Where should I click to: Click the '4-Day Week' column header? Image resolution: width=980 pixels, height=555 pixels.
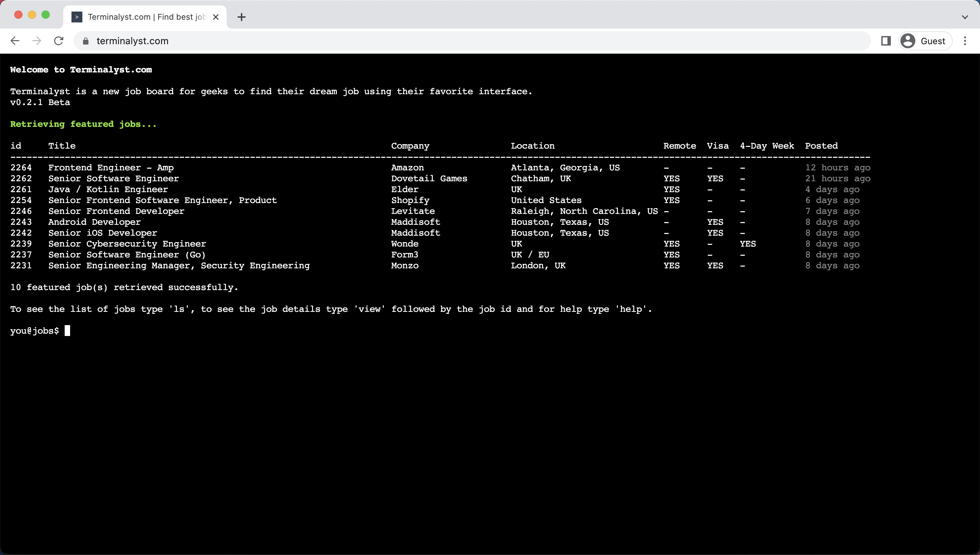click(767, 146)
